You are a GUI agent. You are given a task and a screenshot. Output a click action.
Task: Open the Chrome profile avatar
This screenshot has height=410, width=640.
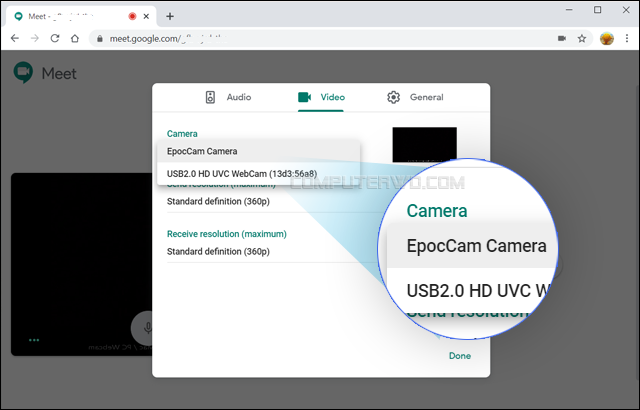coord(607,38)
